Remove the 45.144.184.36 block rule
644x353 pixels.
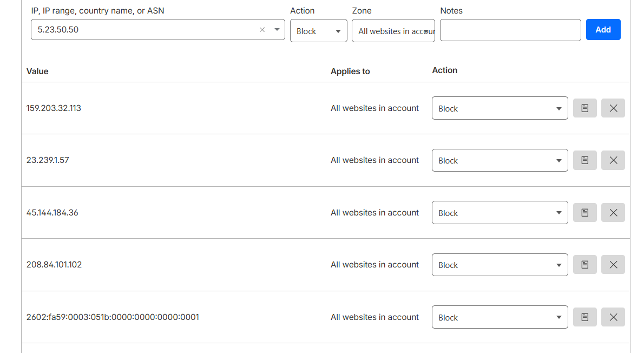click(x=613, y=213)
